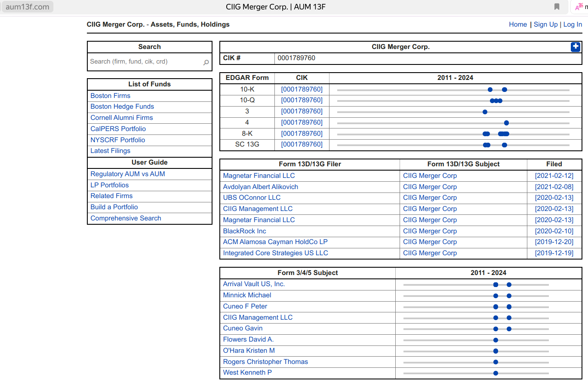Open Related Firms guide
The image size is (588, 385).
111,196
